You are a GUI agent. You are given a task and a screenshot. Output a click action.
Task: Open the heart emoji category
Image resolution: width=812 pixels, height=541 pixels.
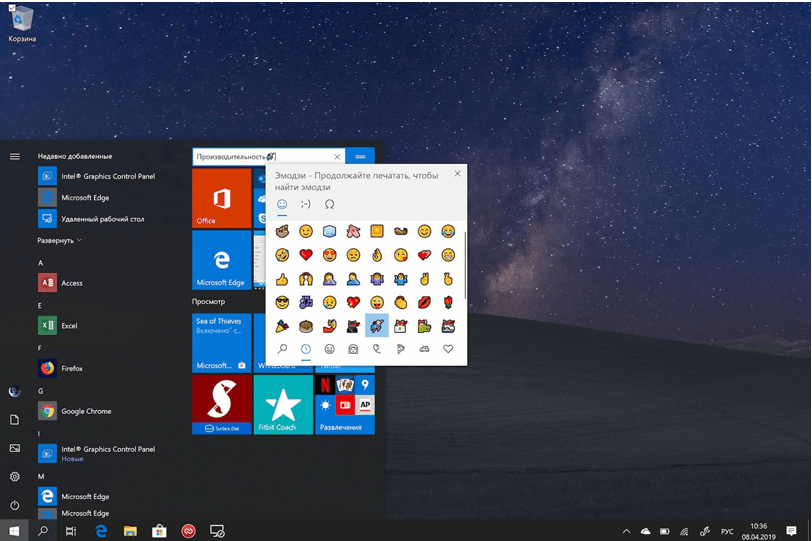tap(447, 349)
